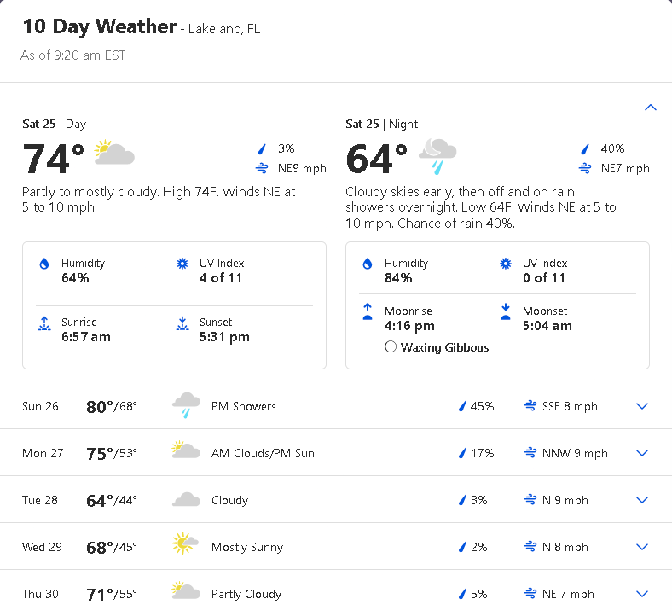
Task: Click the Sun 26 PM Showers icon
Action: point(186,405)
